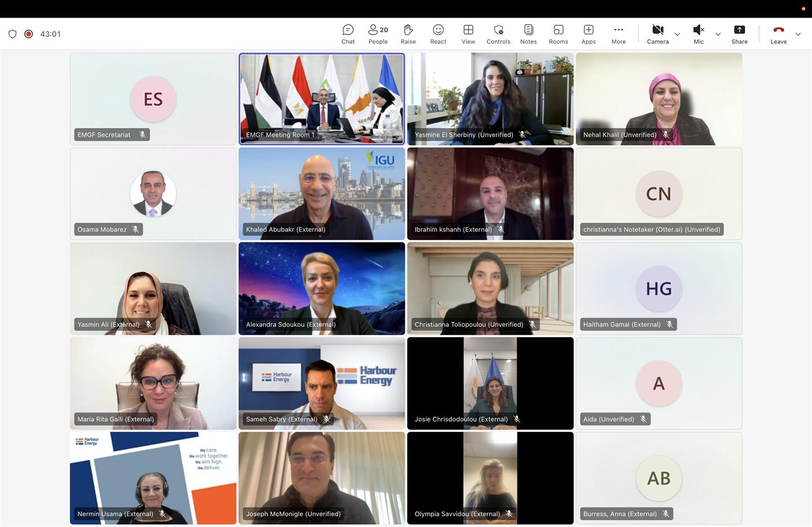The height and width of the screenshot is (527, 812).
Task: Expand the Leave options arrow
Action: coord(798,34)
